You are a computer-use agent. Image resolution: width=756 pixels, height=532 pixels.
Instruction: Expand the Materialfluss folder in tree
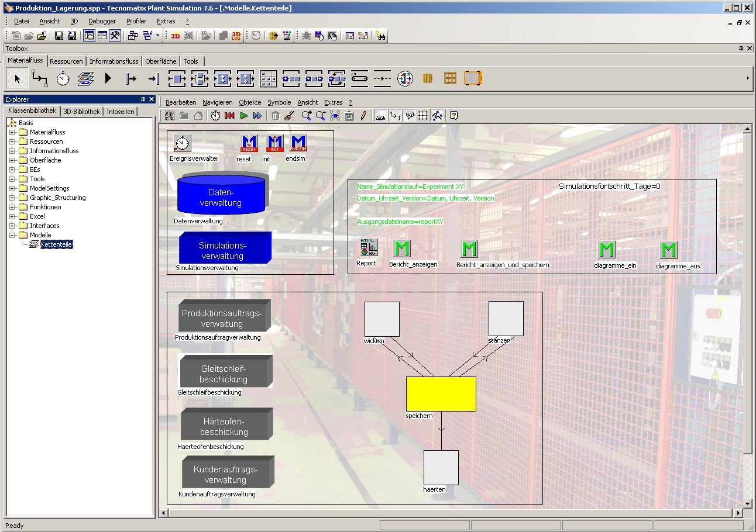click(x=12, y=132)
